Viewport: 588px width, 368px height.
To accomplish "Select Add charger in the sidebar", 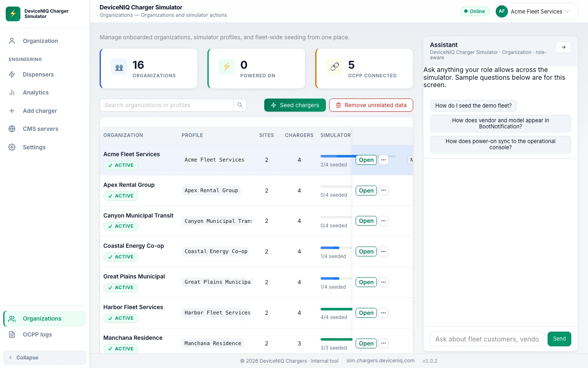I will tap(45, 111).
